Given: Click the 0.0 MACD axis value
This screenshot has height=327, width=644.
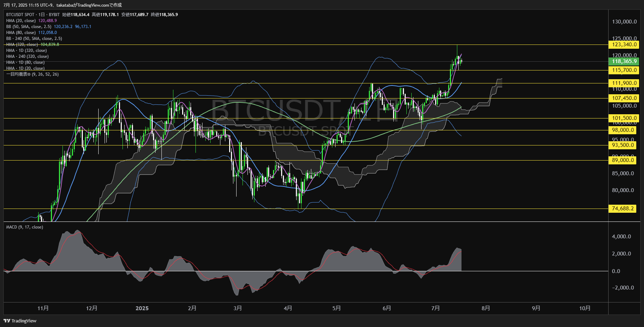Looking at the screenshot, I should (x=616, y=271).
